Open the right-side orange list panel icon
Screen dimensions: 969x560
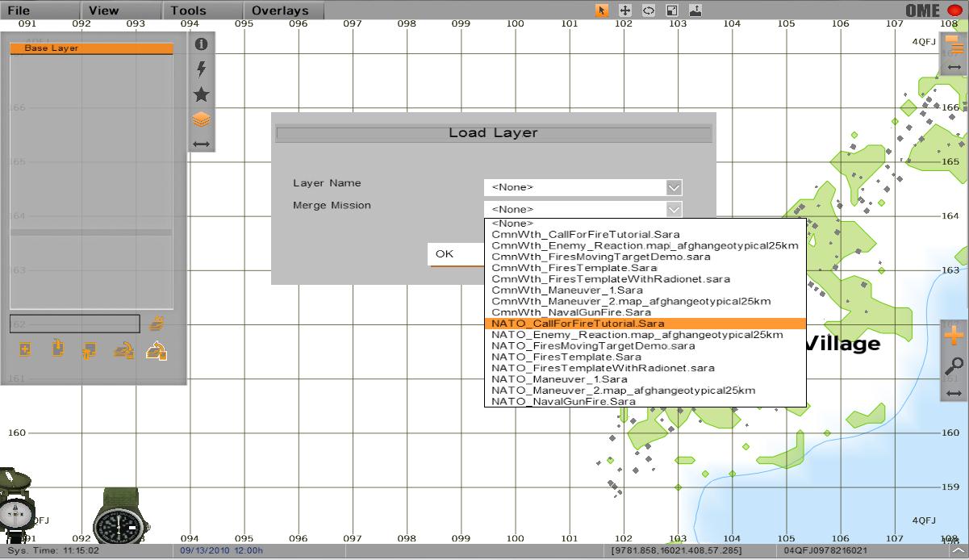click(954, 46)
